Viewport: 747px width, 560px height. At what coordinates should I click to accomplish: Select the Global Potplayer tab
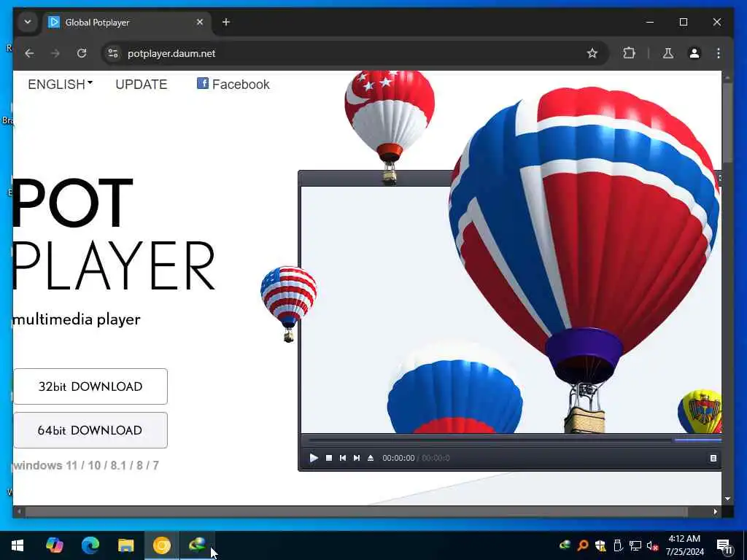point(128,23)
